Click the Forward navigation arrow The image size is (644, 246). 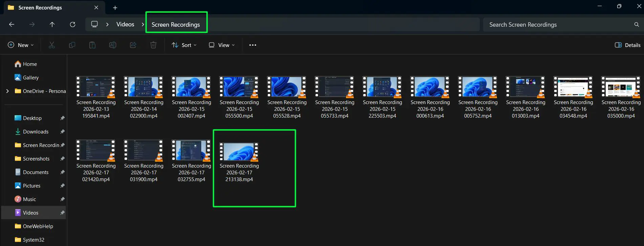[x=32, y=24]
